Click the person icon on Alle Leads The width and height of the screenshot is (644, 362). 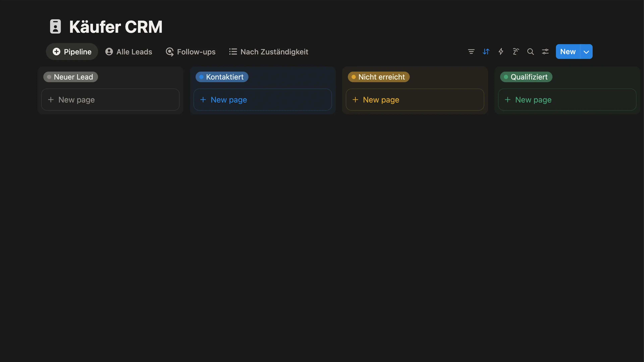click(109, 52)
